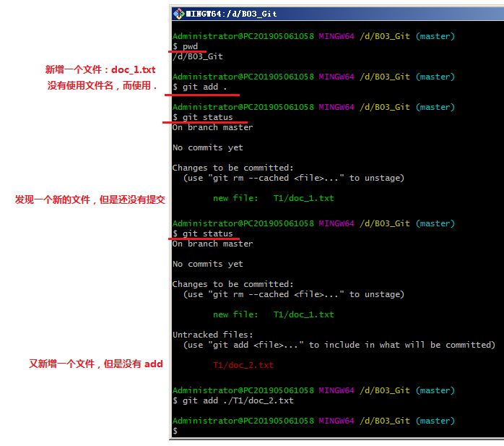Click the '$ pwd' command line

pos(185,47)
